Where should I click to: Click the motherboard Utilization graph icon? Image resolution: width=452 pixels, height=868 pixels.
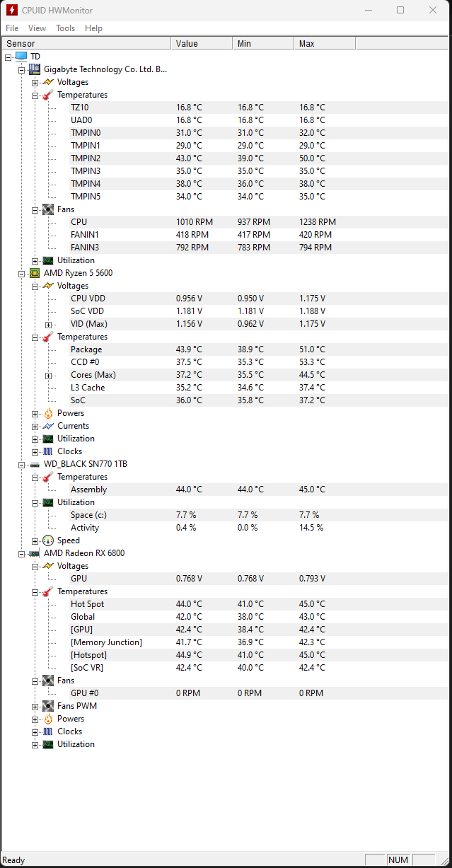47,260
